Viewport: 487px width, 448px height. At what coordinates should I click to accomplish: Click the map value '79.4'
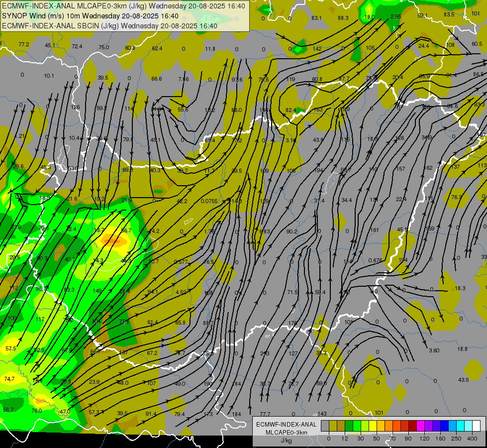click(180, 414)
